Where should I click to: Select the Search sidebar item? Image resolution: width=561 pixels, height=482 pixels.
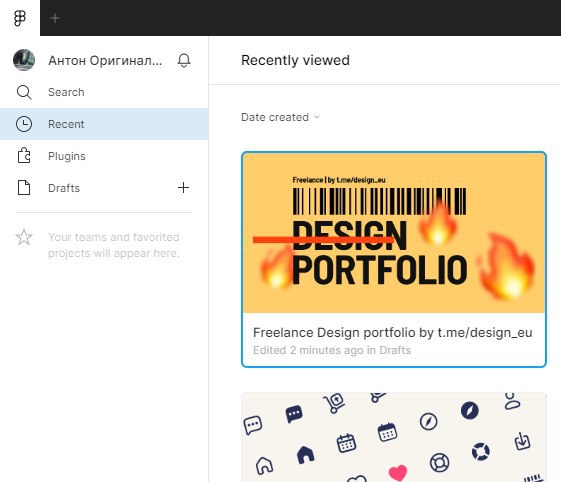coord(104,92)
